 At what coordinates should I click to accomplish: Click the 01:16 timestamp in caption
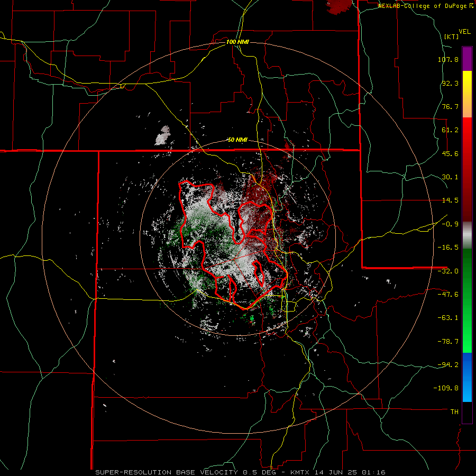click(374, 472)
